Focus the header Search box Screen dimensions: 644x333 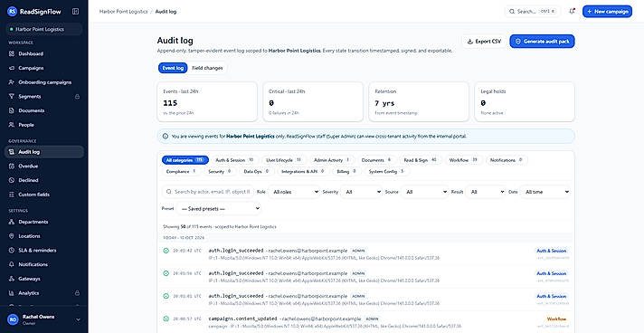533,12
